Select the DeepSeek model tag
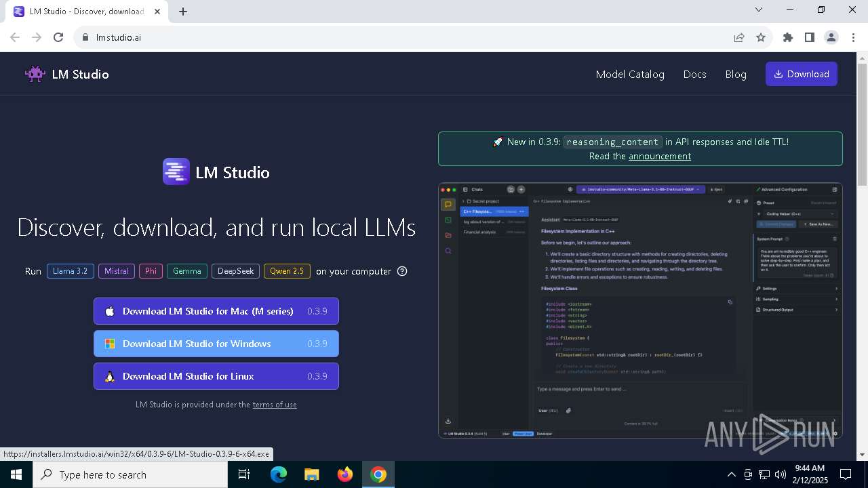The image size is (868, 488). pos(235,271)
